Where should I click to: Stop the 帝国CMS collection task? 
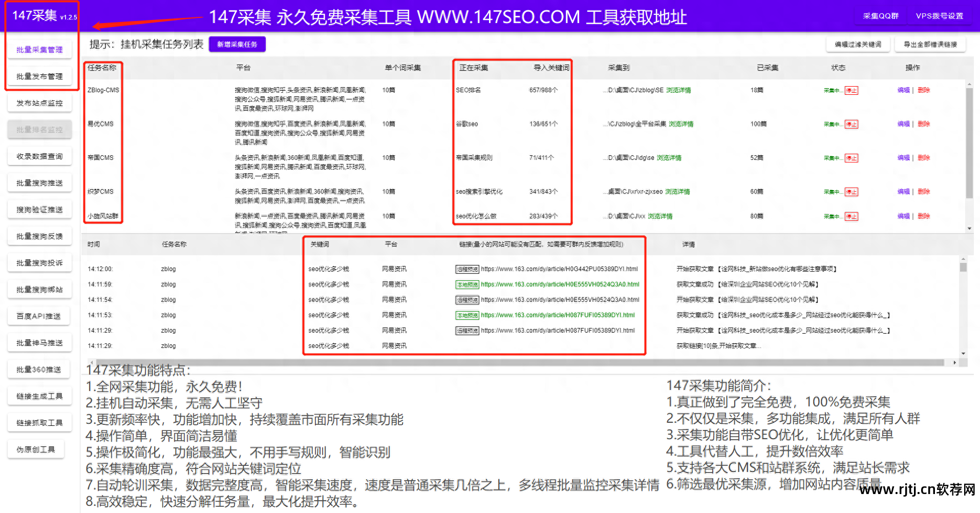point(851,157)
